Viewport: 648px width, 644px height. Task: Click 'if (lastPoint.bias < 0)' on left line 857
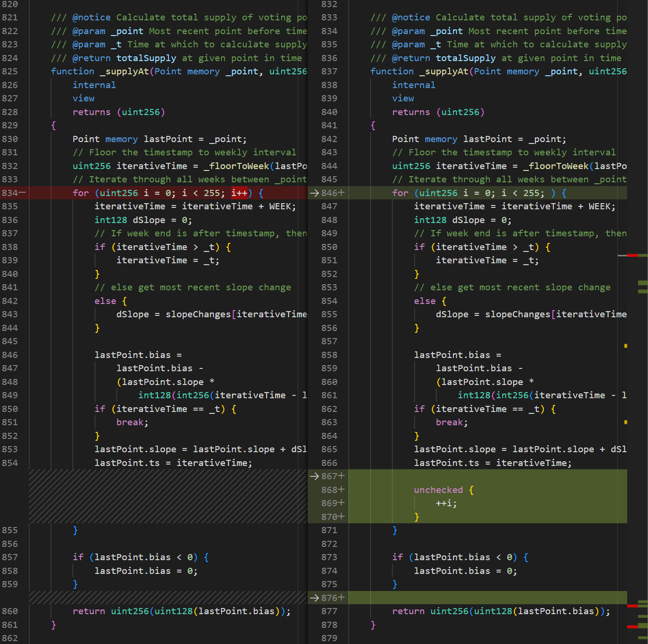click(135, 557)
